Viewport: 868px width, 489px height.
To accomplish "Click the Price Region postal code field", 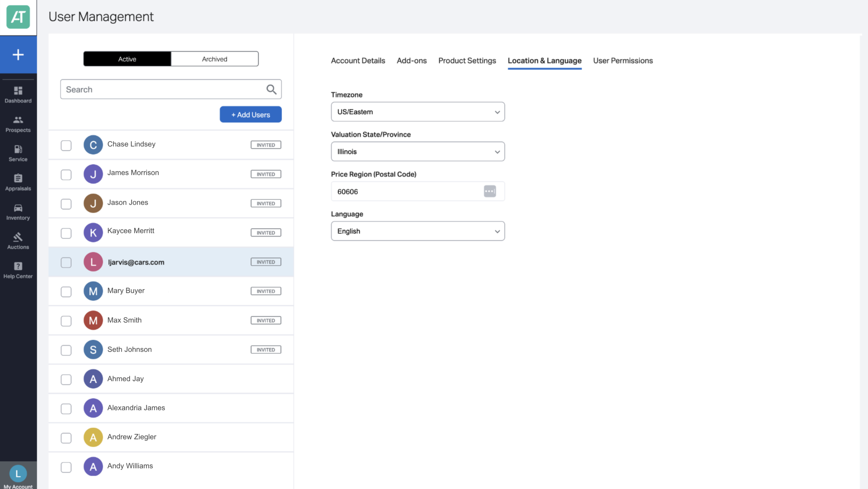I will click(x=418, y=191).
